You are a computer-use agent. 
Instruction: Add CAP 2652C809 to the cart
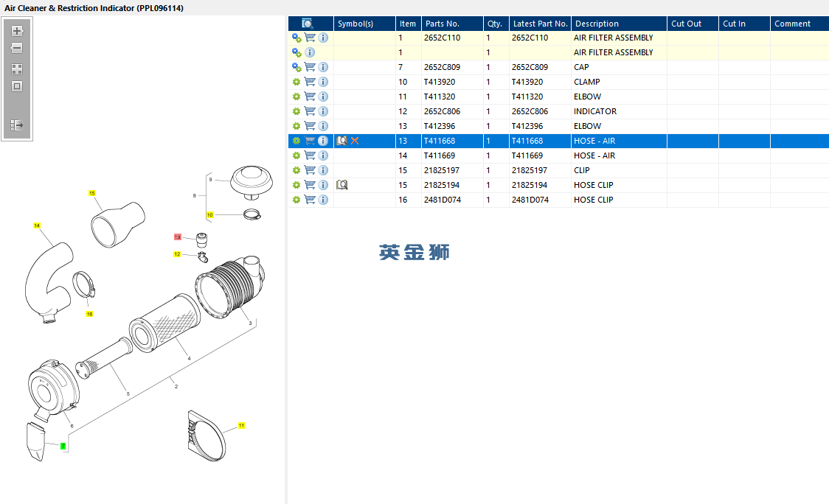[x=310, y=67]
